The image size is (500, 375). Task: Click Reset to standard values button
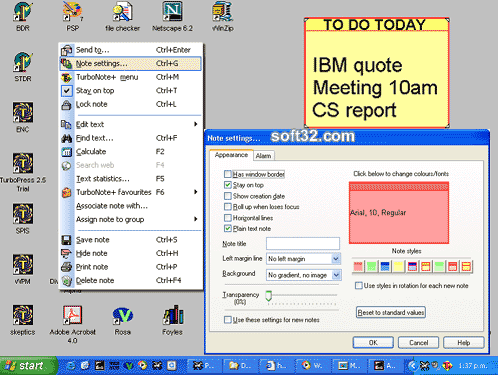coord(391,312)
